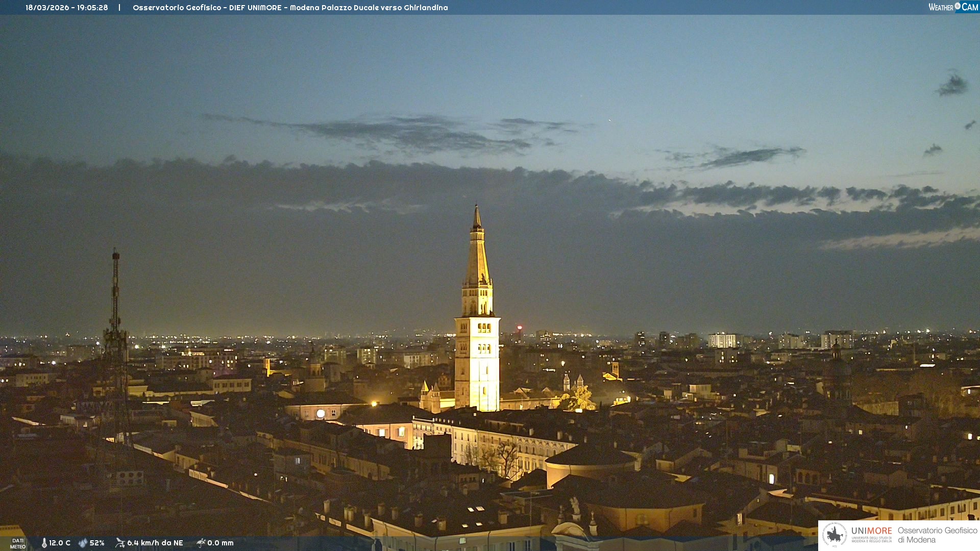
Task: Click the WeatherCam logo
Action: pos(953,7)
